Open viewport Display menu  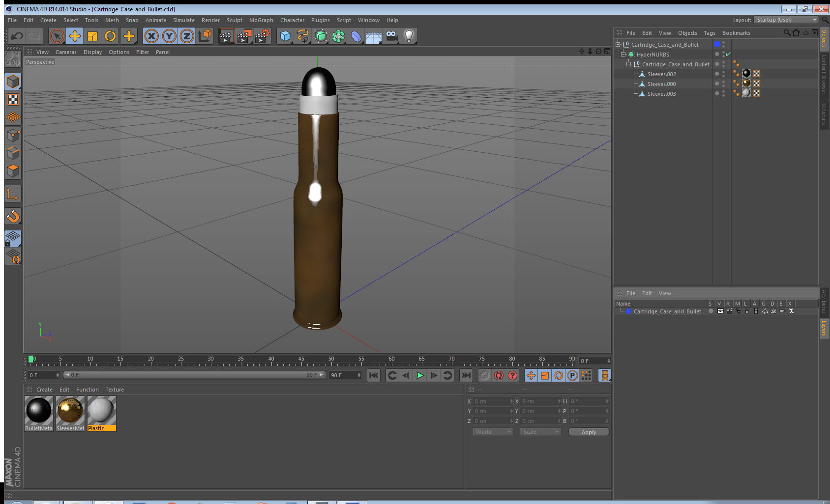point(92,52)
